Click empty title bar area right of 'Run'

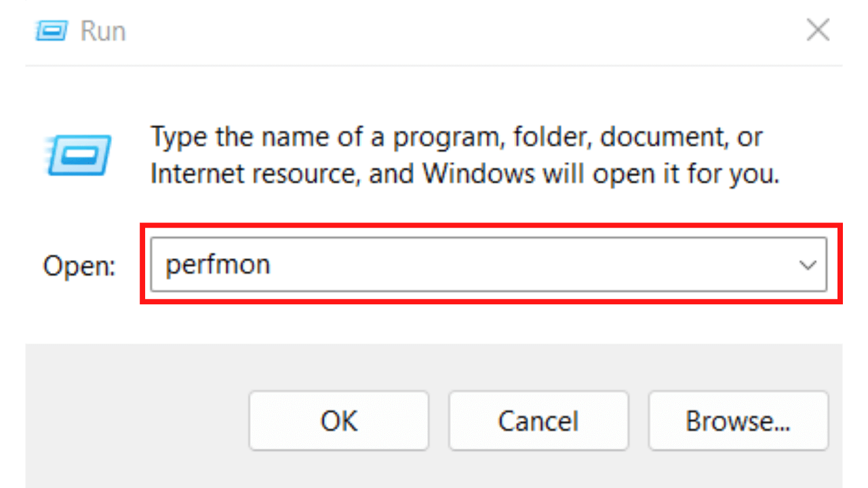click(441, 31)
